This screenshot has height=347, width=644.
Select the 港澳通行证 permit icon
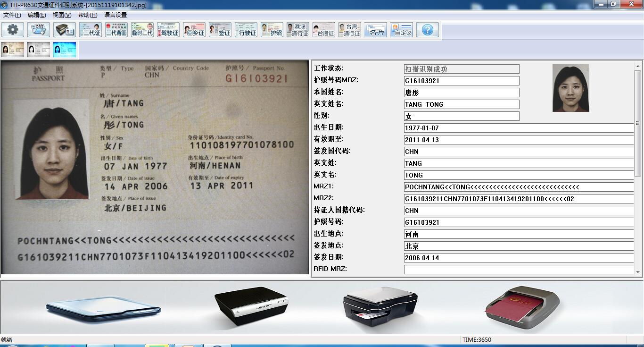[x=297, y=29]
